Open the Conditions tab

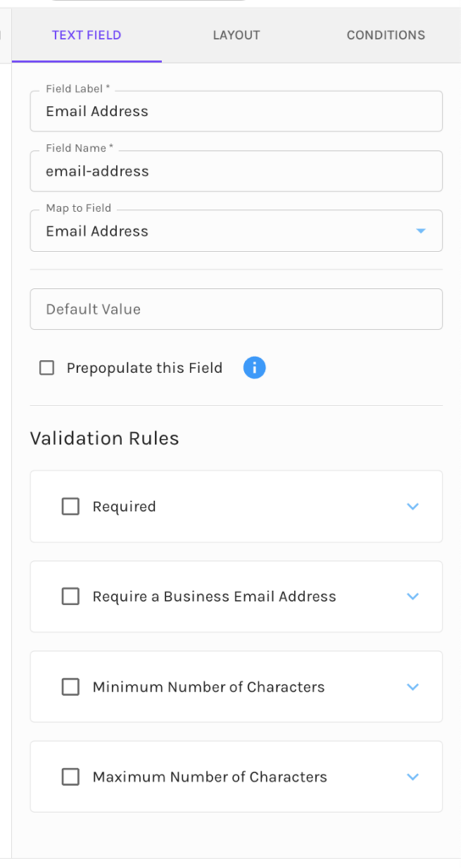386,36
